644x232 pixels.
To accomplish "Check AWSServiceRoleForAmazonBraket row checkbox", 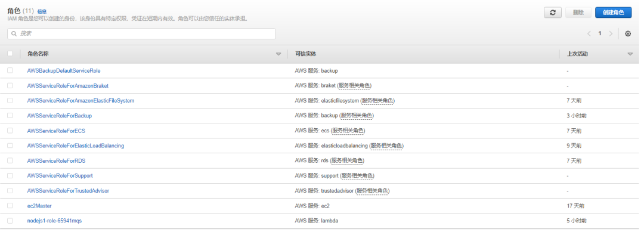I will click(10, 85).
